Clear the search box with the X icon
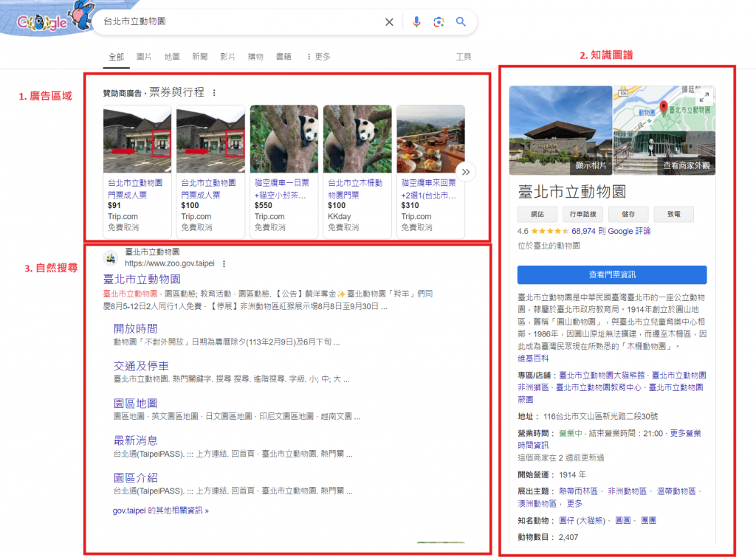Screen dimensions: 756x557 (389, 22)
